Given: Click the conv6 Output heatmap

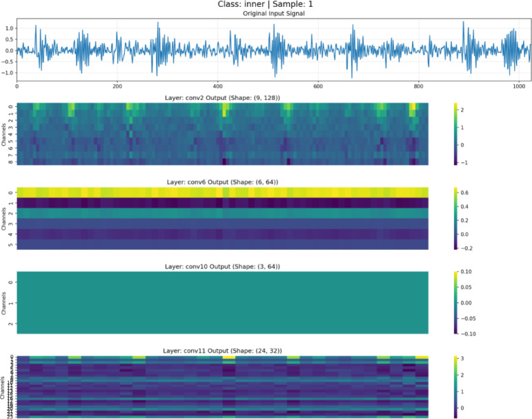Looking at the screenshot, I should coord(223,218).
